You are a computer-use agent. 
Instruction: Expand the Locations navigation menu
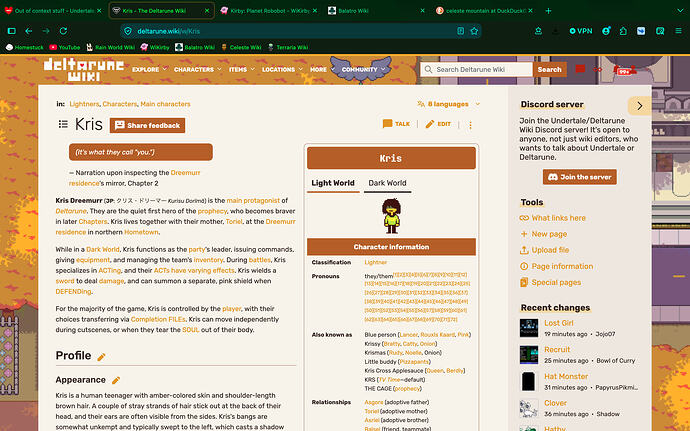[283, 70]
